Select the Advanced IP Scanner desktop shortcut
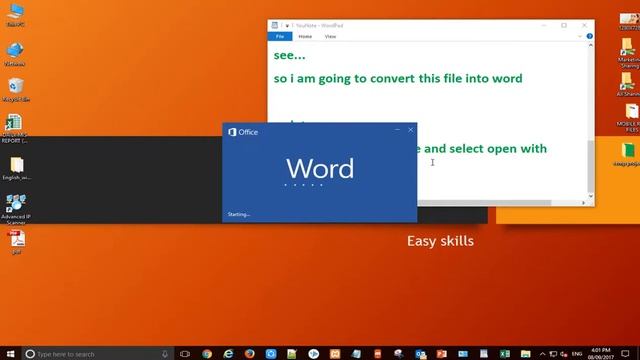Image resolution: width=640 pixels, height=360 pixels. click(16, 209)
